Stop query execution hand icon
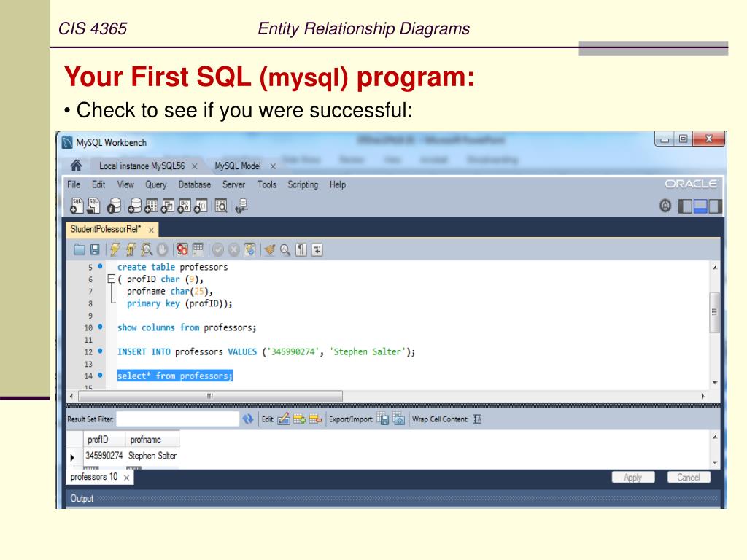Image resolution: width=747 pixels, height=560 pixels. 162,249
